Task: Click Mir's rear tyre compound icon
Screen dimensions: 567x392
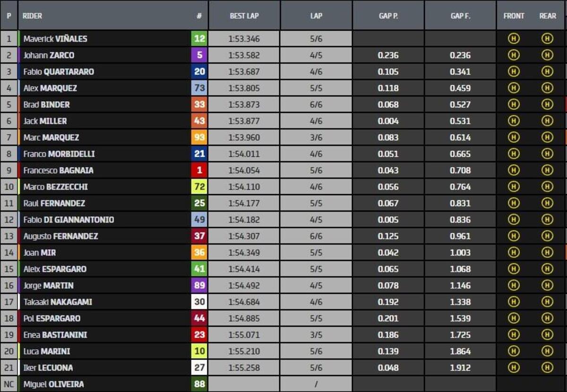Action: click(547, 253)
